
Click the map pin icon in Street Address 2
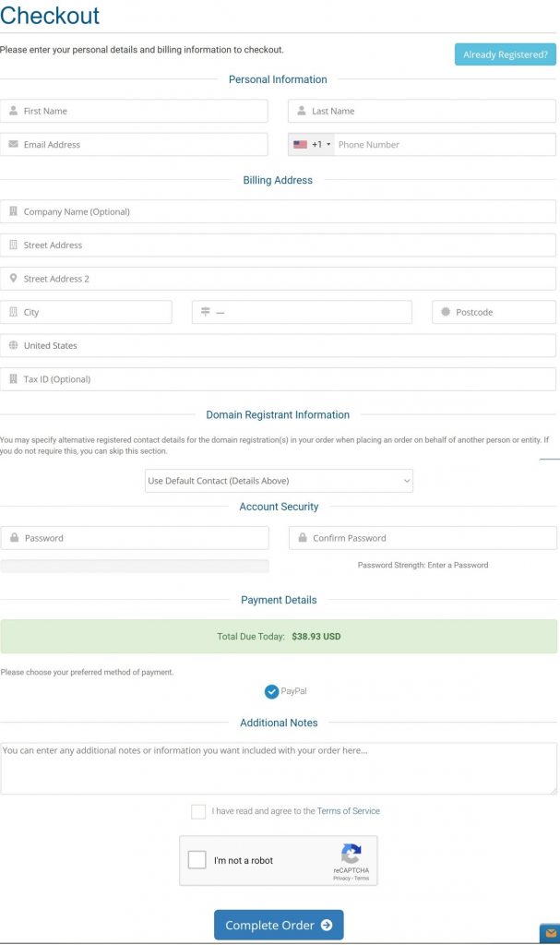13,279
